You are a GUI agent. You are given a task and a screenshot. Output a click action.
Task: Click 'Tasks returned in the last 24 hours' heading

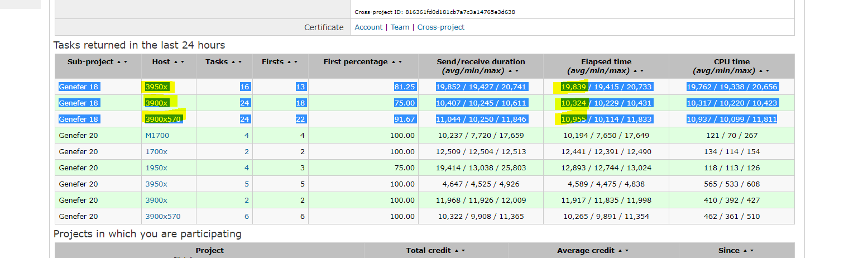140,45
